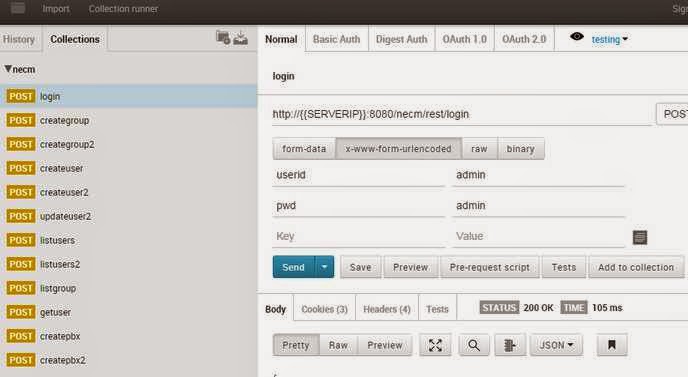Click the userid key field
The image size is (688, 377).
pyautogui.click(x=358, y=175)
